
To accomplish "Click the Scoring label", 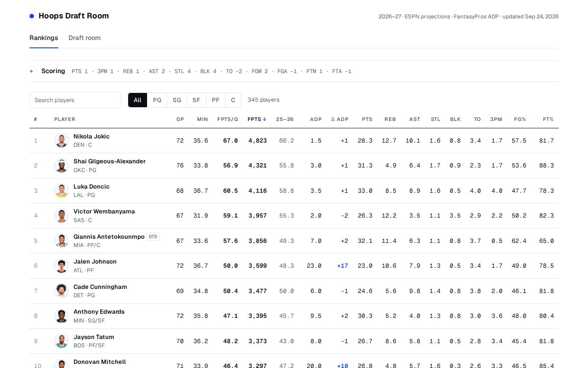I will tap(53, 71).
